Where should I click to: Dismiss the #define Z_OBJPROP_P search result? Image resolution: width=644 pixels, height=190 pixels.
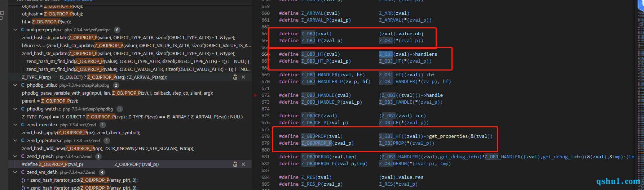[x=243, y=164]
